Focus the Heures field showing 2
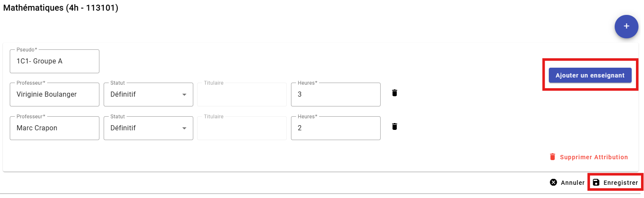Viewport: 644px width, 198px height. 336,128
